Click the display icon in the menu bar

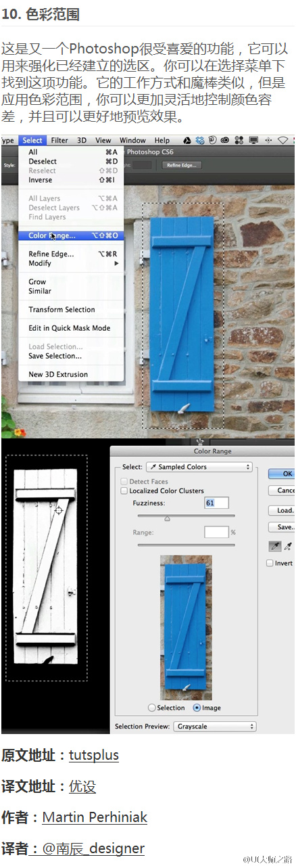pyautogui.click(x=253, y=141)
